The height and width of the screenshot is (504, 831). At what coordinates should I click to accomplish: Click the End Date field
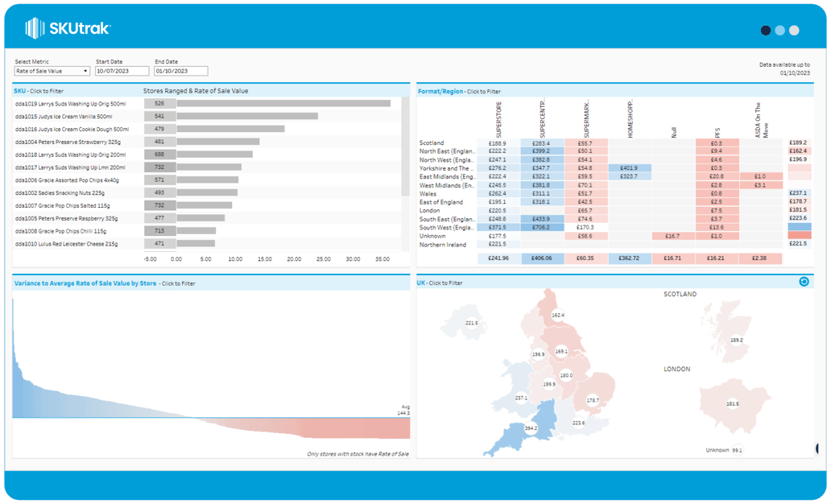point(181,71)
